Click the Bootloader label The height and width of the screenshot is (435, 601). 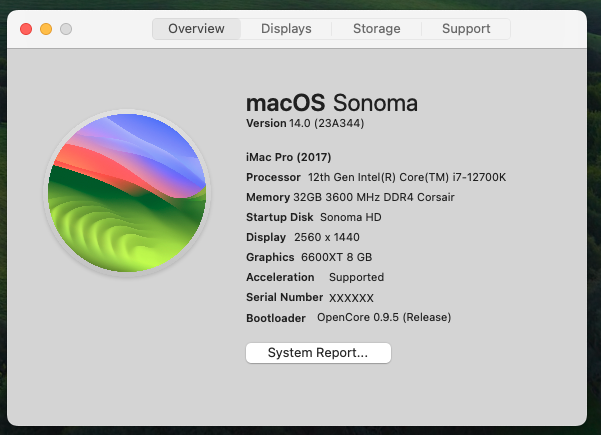276,318
